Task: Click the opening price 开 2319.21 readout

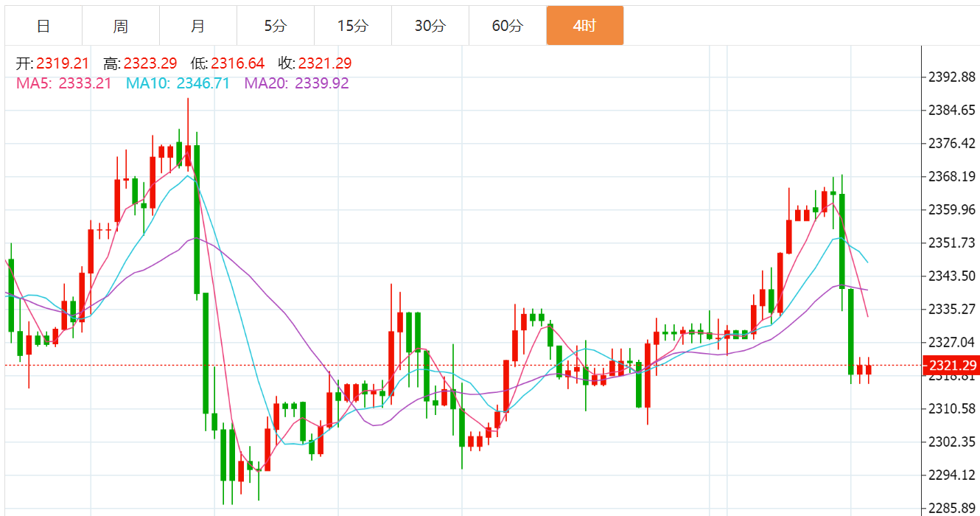Action: (52, 64)
